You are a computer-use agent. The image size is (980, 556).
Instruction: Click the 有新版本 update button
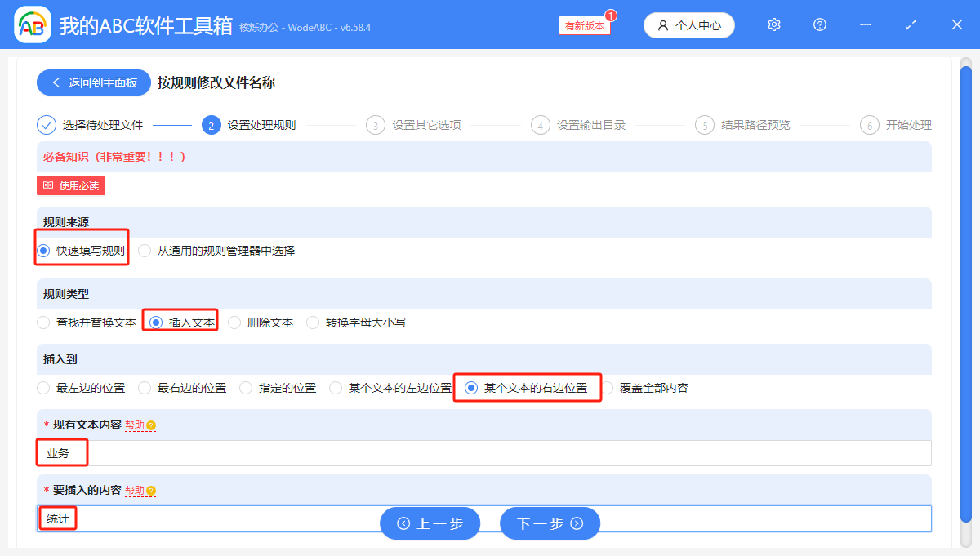(x=584, y=25)
